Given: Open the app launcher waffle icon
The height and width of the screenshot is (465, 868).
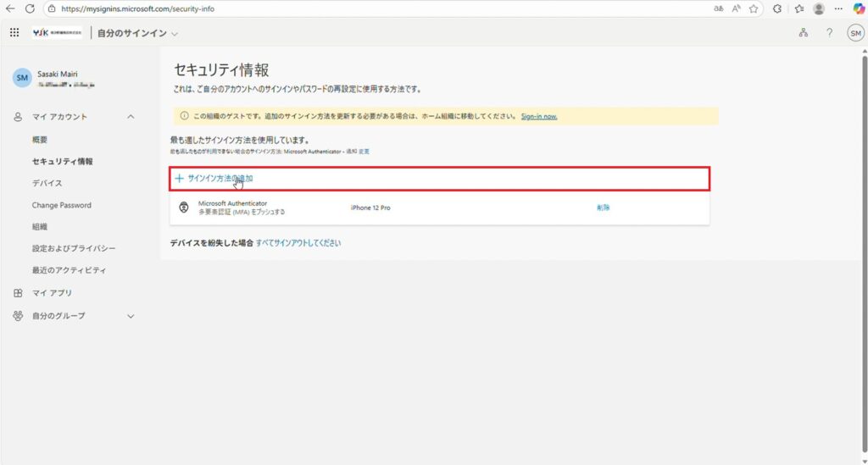Looking at the screenshot, I should (x=14, y=33).
